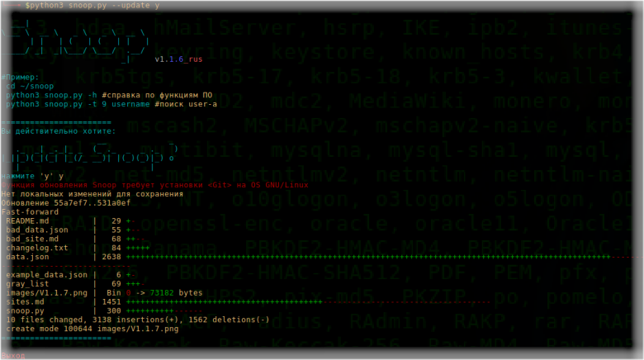Screen dimensions: 644x360
Task: Click the sites.md change bar
Action: (225, 302)
